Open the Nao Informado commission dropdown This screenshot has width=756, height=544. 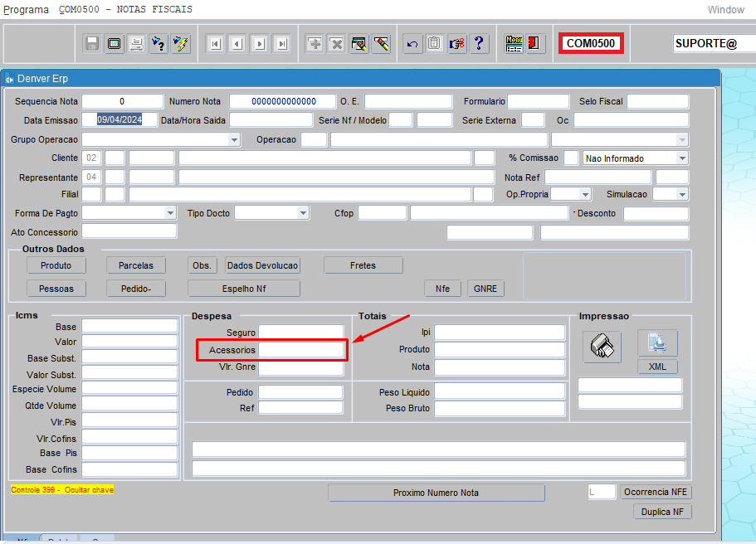[x=681, y=158]
